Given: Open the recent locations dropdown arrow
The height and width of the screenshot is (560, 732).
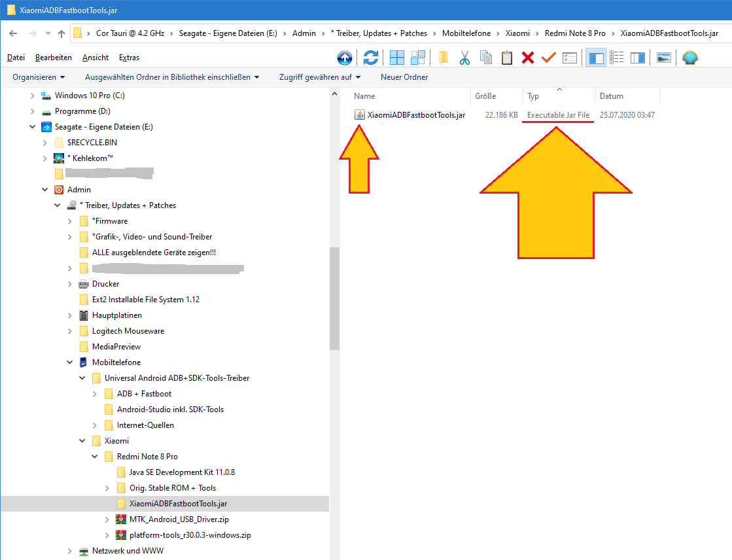Looking at the screenshot, I should click(48, 33).
